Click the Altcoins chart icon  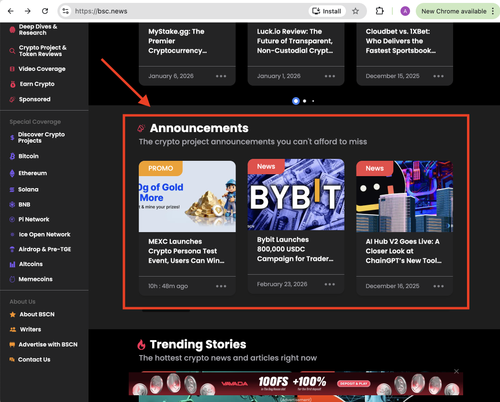tap(12, 264)
